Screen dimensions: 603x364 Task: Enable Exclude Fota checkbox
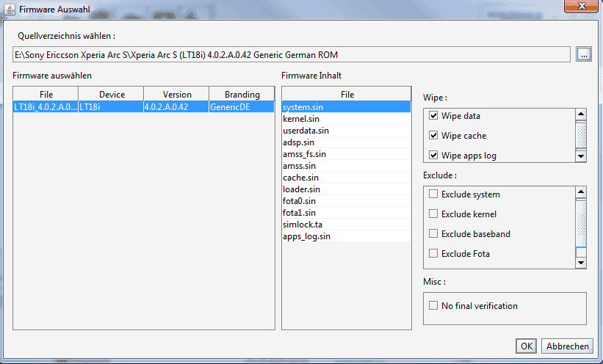coord(433,253)
